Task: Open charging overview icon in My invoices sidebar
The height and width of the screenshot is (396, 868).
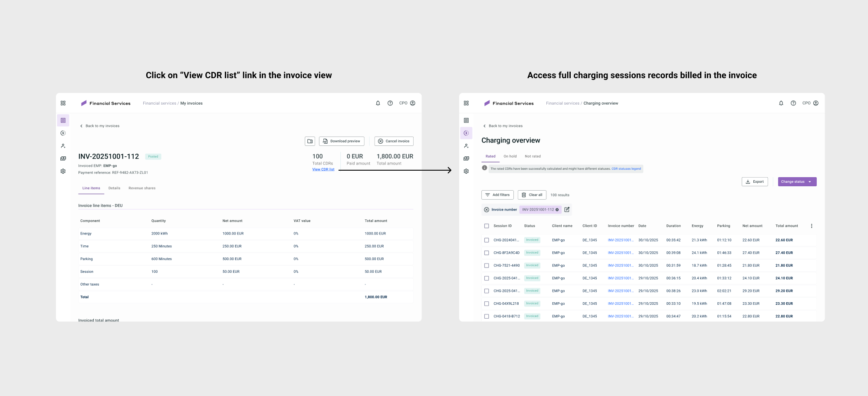Action: coord(63,133)
